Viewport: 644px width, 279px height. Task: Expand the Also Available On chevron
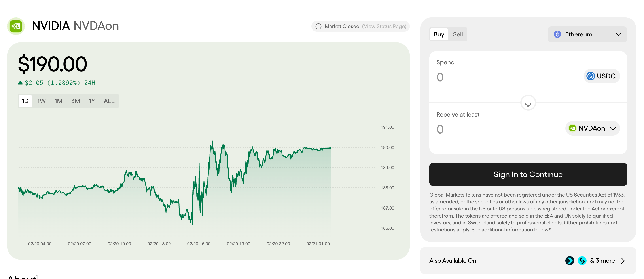(623, 260)
